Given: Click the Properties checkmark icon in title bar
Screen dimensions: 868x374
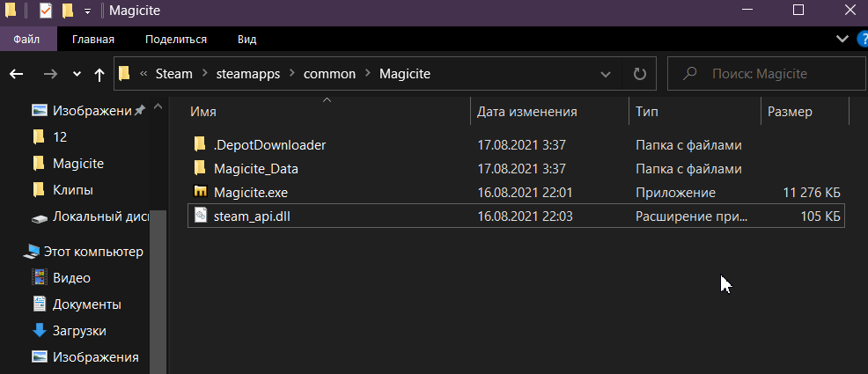Looking at the screenshot, I should [46, 10].
